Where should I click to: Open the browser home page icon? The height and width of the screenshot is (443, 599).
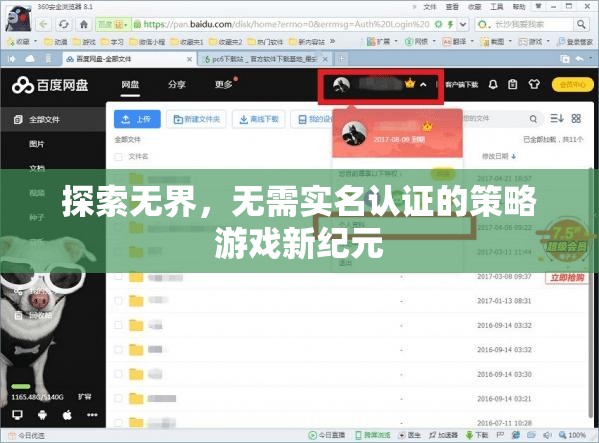[84, 24]
